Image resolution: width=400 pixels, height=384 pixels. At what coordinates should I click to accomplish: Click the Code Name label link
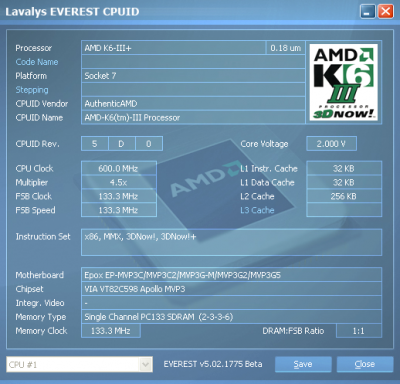coord(37,62)
